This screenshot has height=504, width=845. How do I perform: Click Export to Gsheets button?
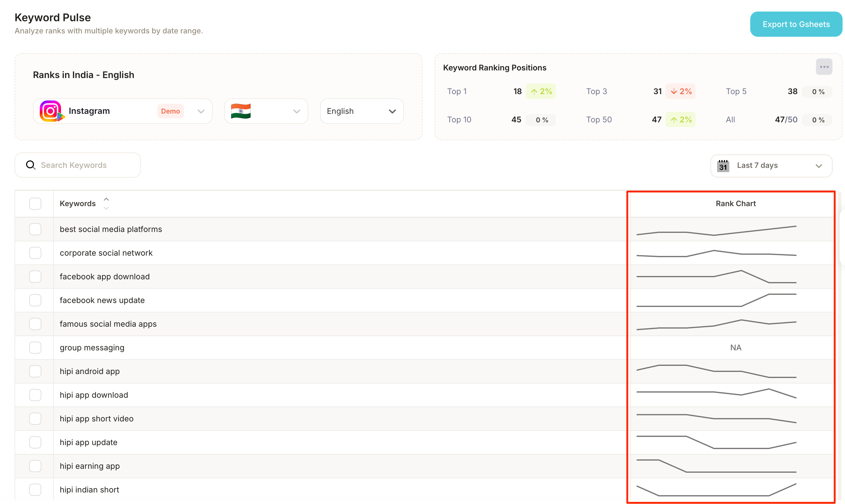click(x=795, y=25)
